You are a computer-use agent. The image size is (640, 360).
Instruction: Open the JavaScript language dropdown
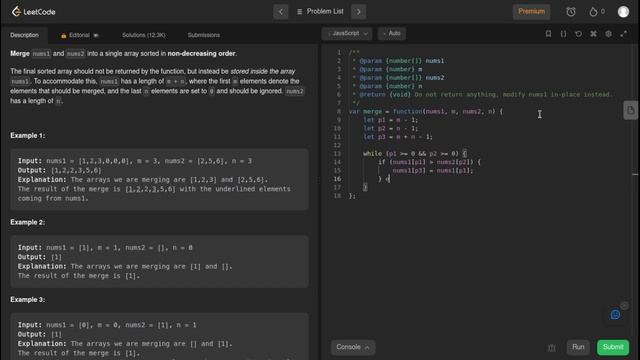tap(347, 33)
